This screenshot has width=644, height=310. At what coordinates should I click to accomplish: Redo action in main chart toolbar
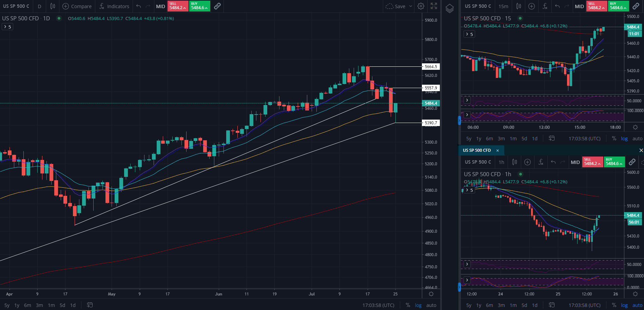148,6
